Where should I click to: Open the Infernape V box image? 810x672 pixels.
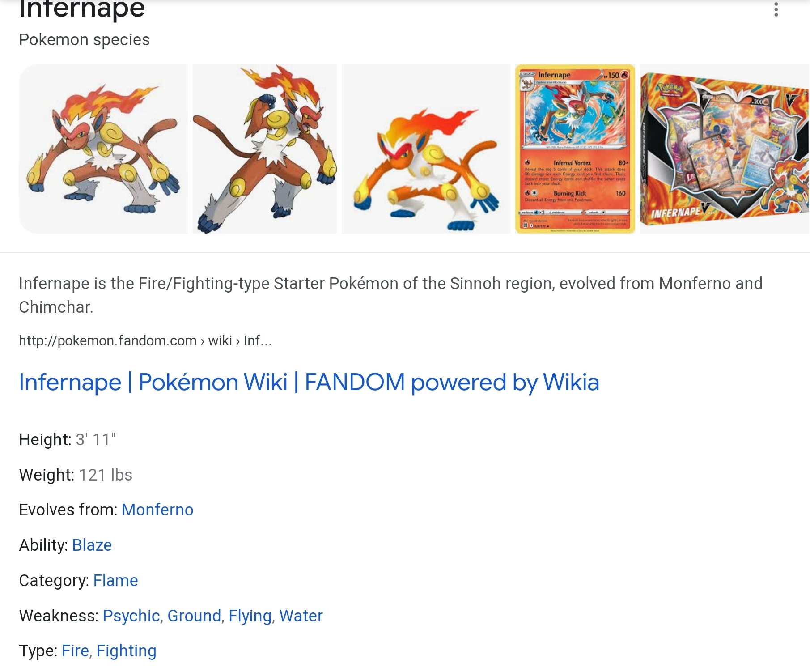725,149
